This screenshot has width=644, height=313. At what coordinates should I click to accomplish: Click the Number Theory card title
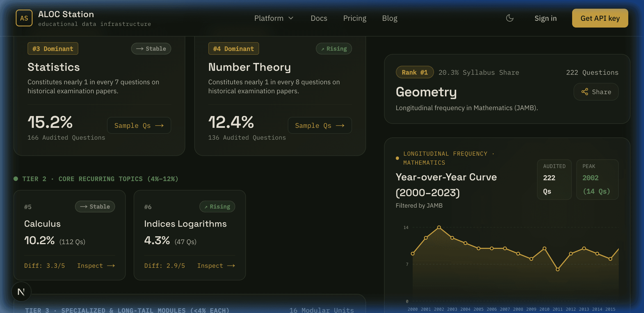coord(250,67)
